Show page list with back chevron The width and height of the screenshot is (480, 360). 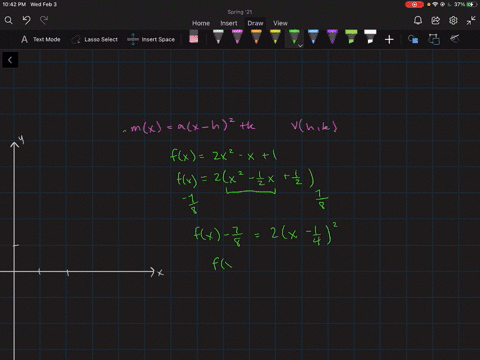(10, 60)
